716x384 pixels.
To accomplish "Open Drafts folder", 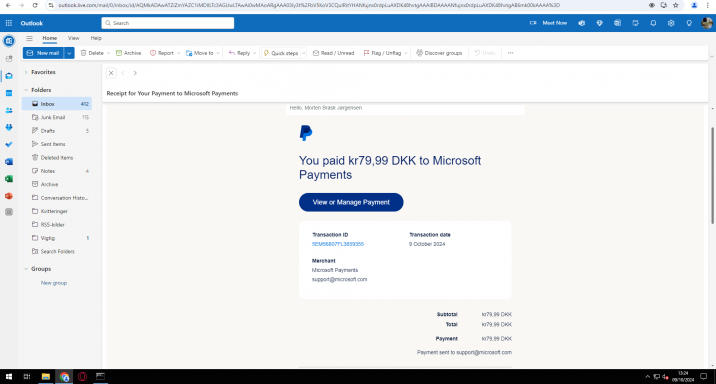I will point(57,131).
